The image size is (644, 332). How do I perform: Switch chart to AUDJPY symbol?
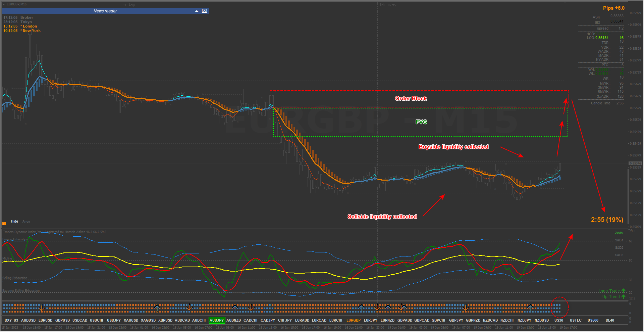[x=217, y=320]
